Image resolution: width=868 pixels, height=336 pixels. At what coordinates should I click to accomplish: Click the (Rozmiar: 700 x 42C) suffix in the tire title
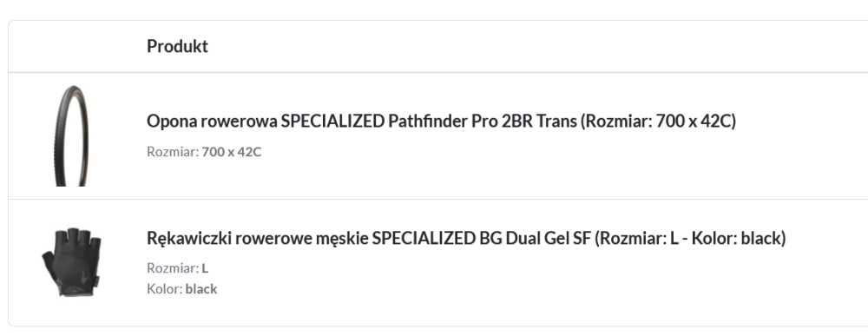(x=658, y=121)
